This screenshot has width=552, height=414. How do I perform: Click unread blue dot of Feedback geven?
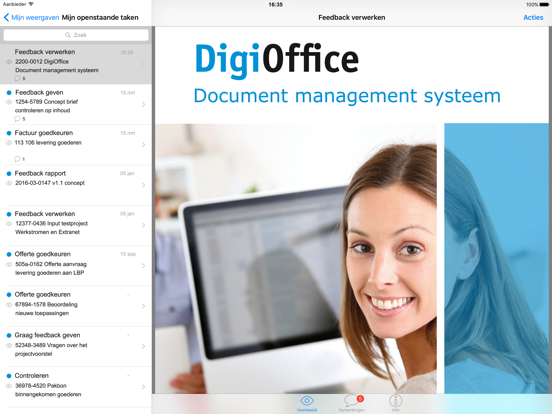point(9,93)
